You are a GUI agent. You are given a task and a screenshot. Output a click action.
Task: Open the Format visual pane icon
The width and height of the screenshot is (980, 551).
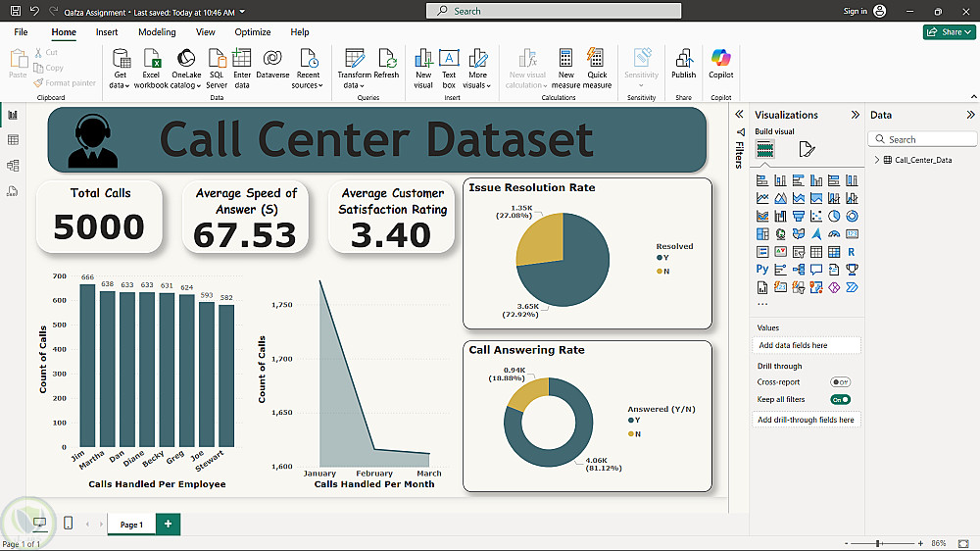807,149
